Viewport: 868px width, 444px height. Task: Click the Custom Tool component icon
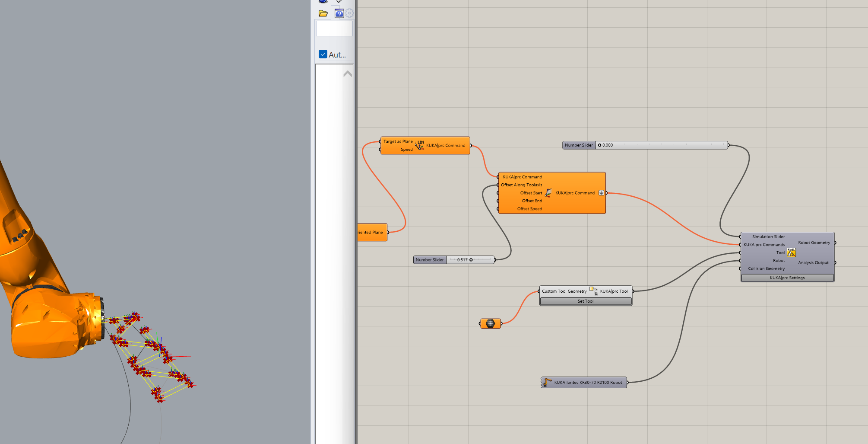pyautogui.click(x=593, y=291)
